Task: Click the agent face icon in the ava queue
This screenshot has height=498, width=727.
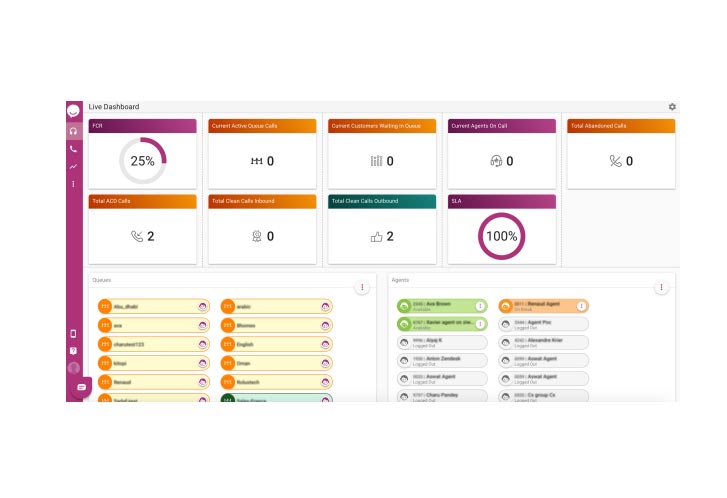Action: (x=202, y=326)
